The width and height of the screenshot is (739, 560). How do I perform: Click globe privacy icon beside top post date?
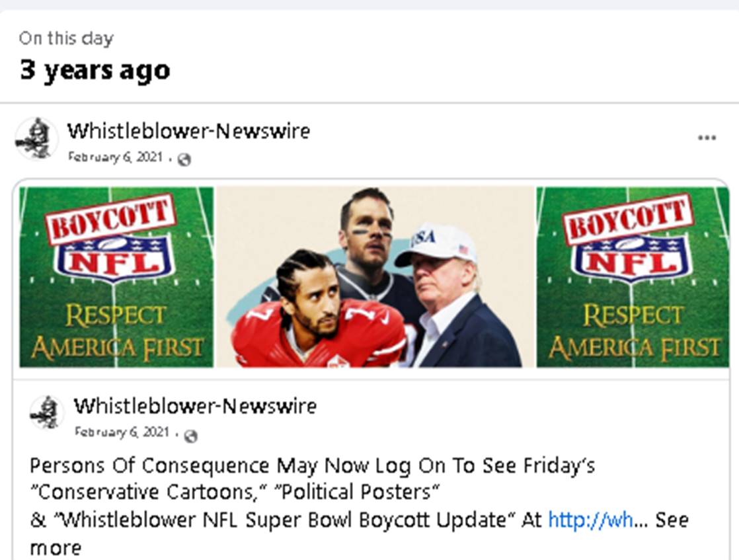[184, 159]
